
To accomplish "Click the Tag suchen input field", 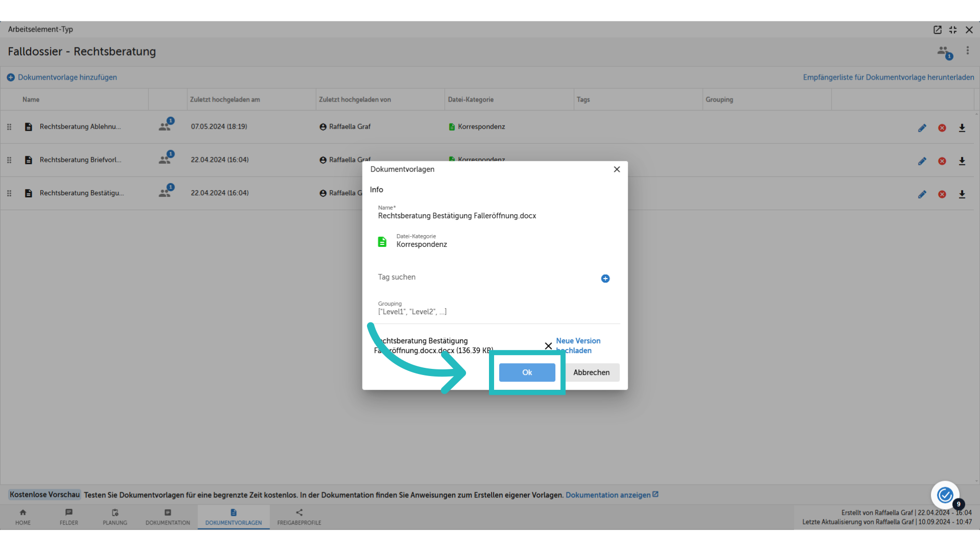I will 482,277.
